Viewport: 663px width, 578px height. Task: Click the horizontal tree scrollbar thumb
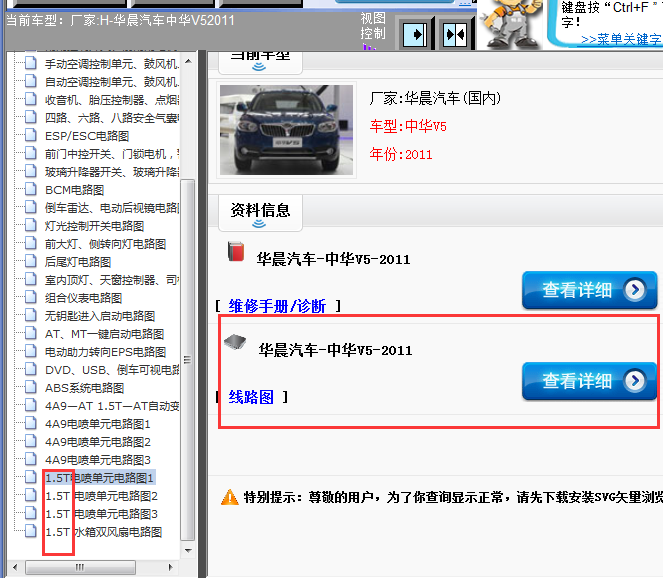(x=80, y=567)
